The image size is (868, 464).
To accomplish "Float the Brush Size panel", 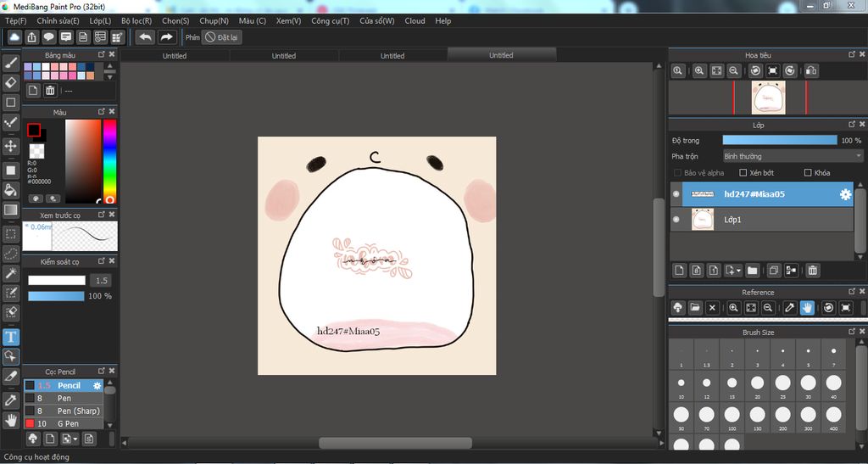I will coord(852,331).
